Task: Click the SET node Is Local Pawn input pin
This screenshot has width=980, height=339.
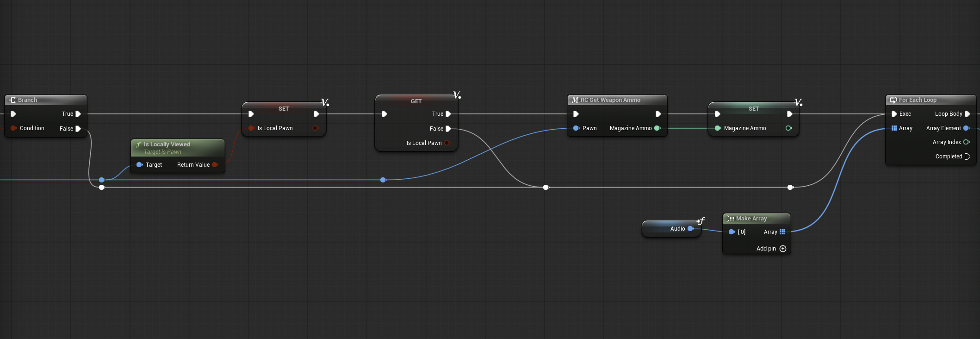Action: (x=251, y=128)
